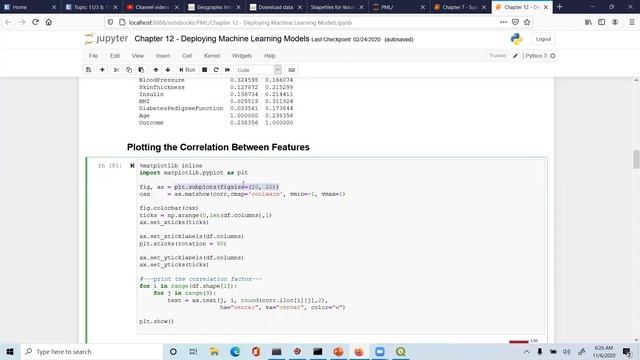The width and height of the screenshot is (640, 360).
Task: Rename the notebook title Chapter 12
Action: 222,39
